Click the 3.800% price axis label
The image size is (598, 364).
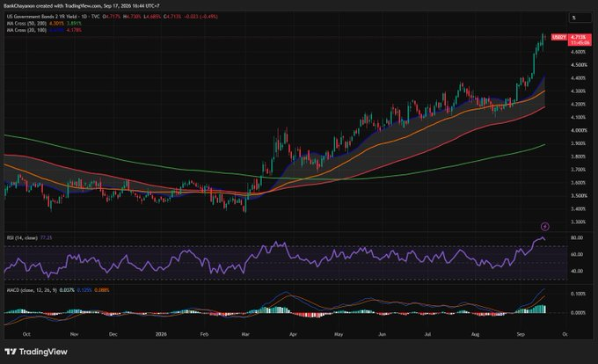point(579,157)
